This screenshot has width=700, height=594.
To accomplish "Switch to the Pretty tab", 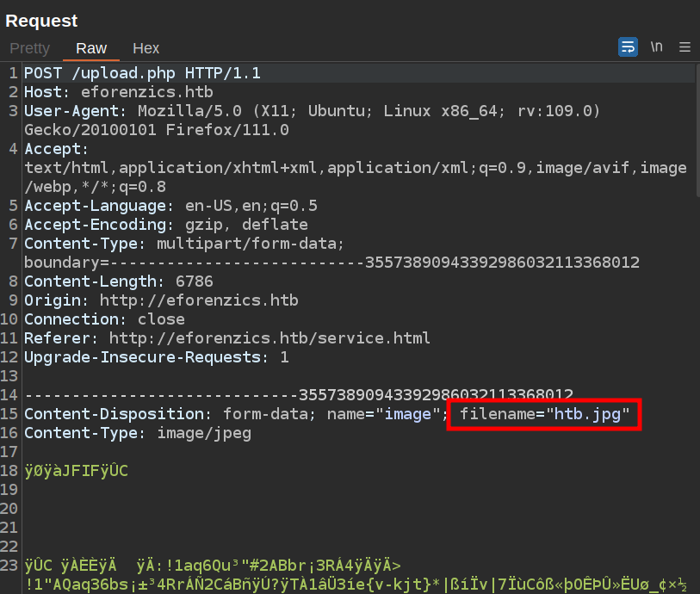I will point(29,48).
